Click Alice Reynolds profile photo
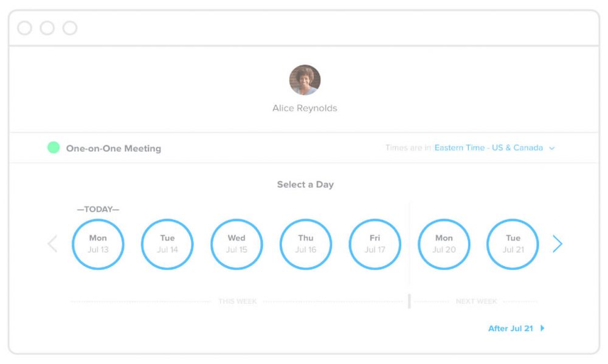The height and width of the screenshot is (364, 608). [x=305, y=80]
